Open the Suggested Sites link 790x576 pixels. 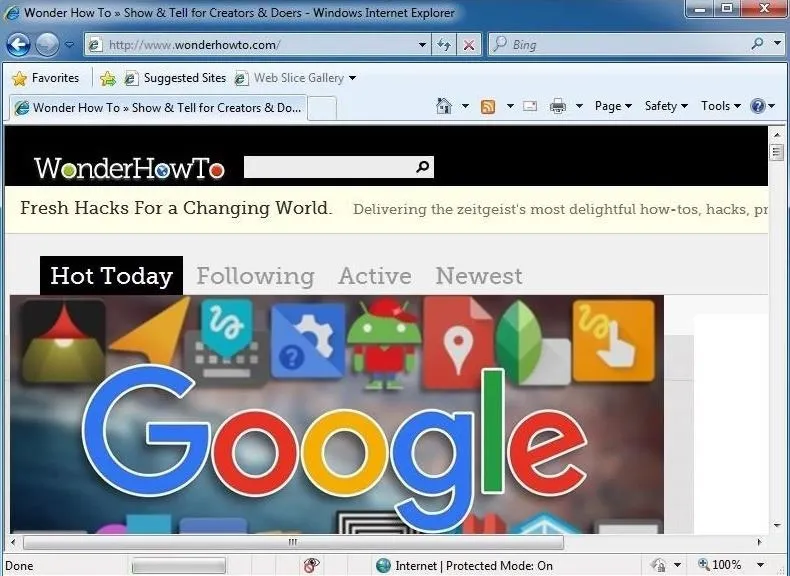[x=175, y=78]
